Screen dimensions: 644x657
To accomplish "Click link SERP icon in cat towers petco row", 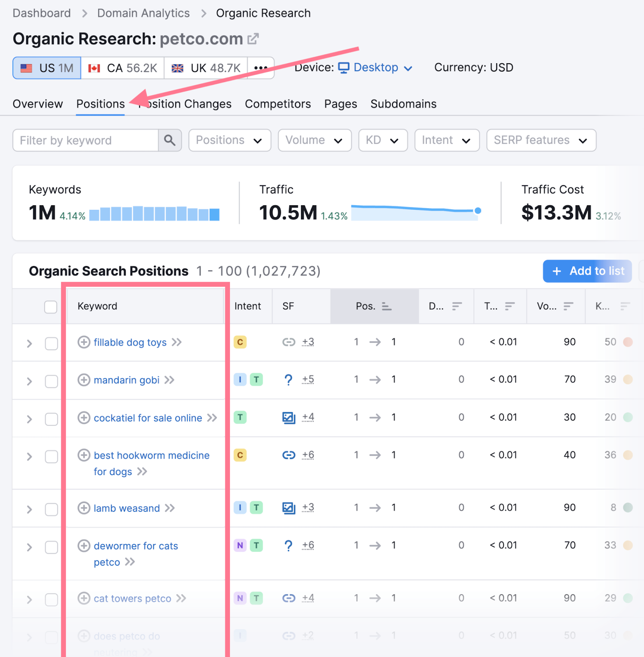I will click(x=289, y=598).
